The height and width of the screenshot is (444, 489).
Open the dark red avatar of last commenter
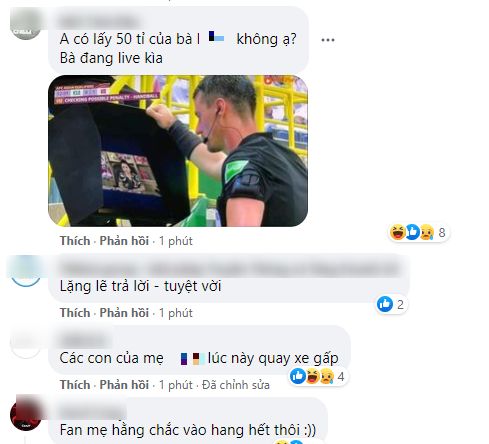pos(26,413)
